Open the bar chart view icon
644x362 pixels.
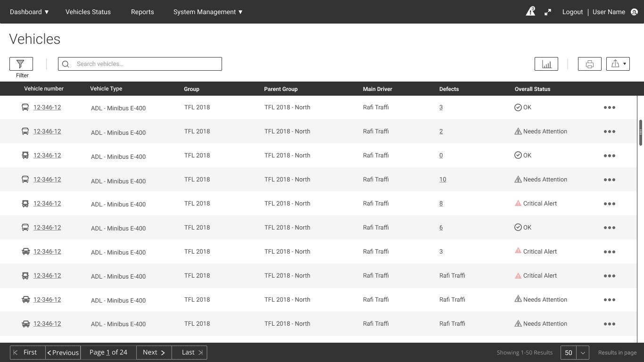[x=546, y=64]
